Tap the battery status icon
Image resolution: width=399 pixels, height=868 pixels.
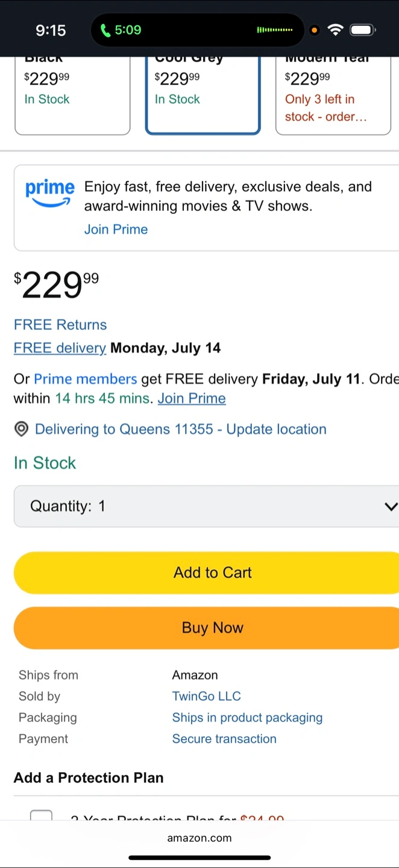click(362, 30)
